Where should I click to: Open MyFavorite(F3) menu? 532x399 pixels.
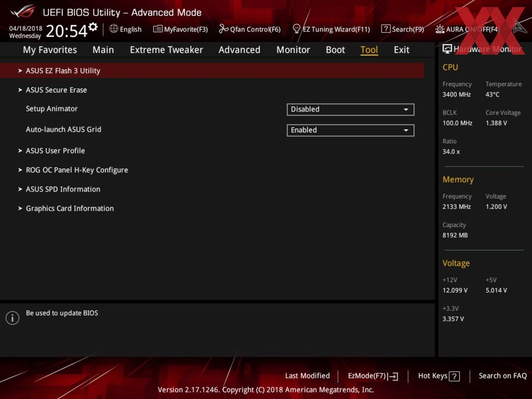186,29
